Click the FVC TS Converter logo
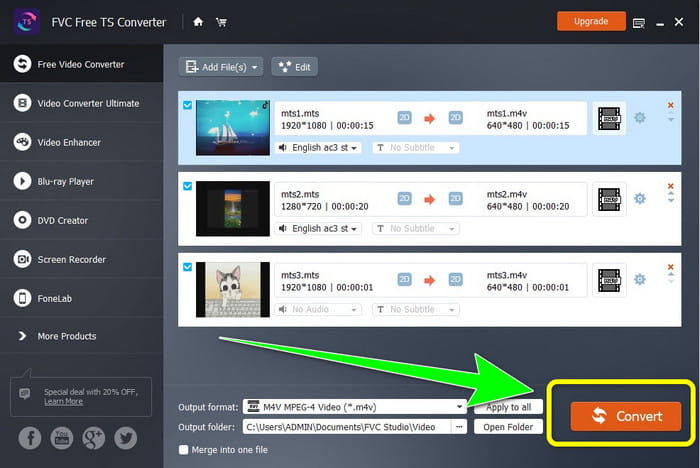Screen dimensions: 700x468 26,21
